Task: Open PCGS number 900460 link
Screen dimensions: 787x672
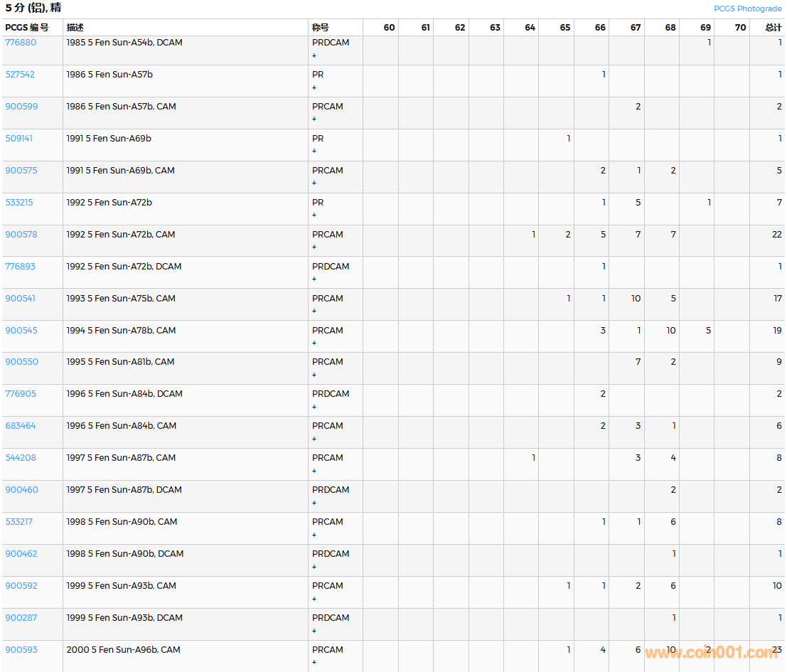Action: click(x=21, y=490)
